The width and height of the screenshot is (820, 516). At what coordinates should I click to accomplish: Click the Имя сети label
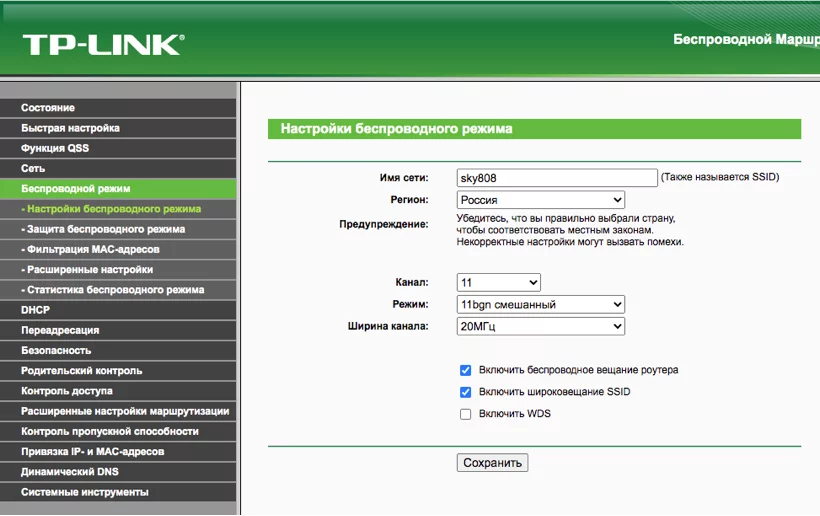[x=404, y=178]
